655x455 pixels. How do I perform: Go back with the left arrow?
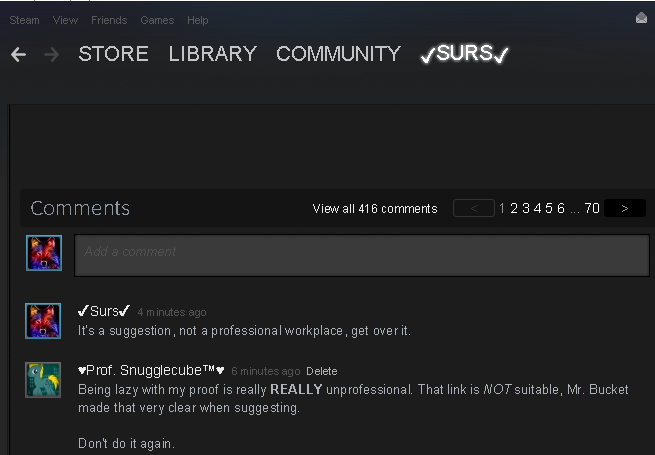coord(18,55)
